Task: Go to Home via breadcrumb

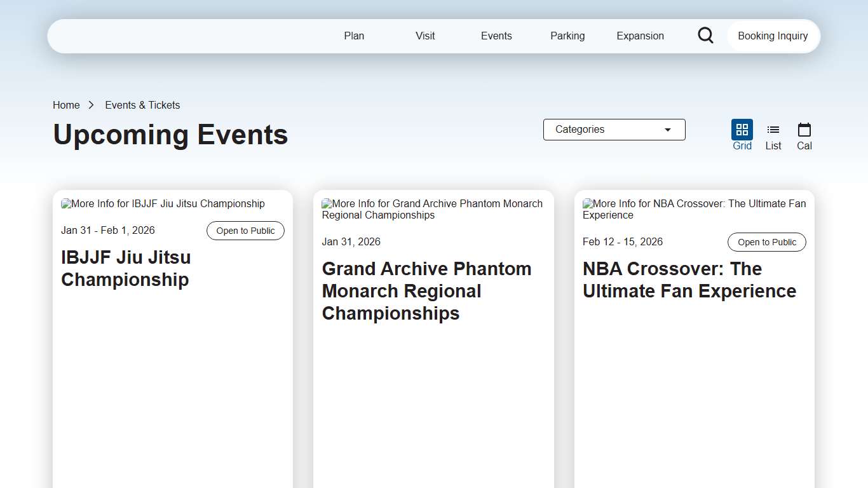Action: (66, 105)
